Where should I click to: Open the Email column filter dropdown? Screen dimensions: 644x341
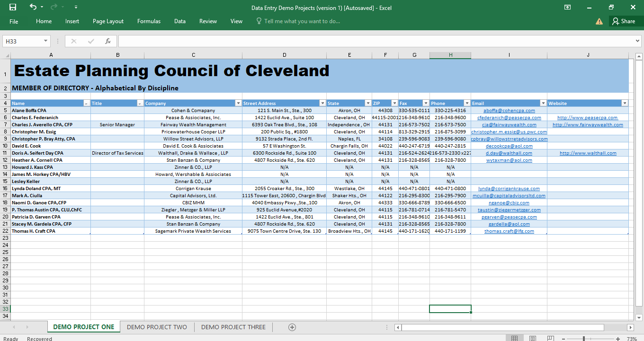[543, 103]
